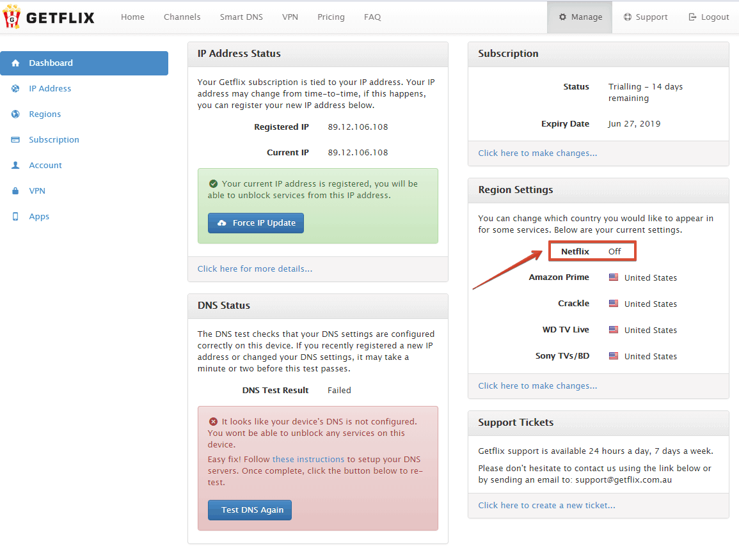Click the Sony TVs/BD US flag
Image resolution: width=739 pixels, height=560 pixels.
[x=613, y=356]
